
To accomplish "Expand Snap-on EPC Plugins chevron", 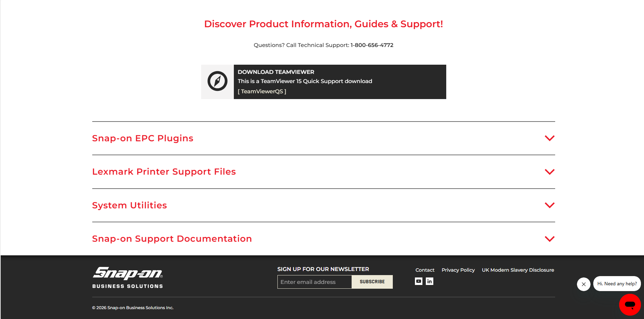I will 550,138.
